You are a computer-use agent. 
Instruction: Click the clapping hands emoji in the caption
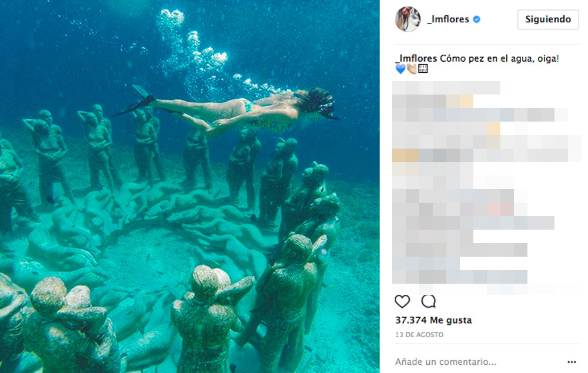[x=412, y=69]
